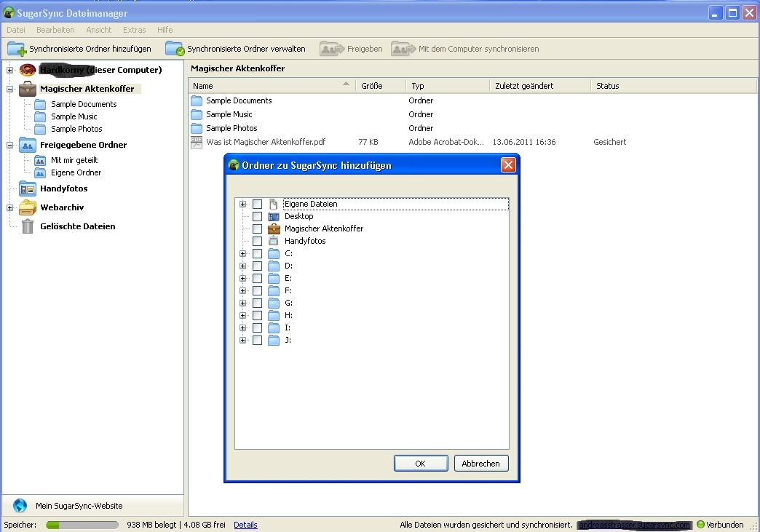
Task: Check the E: drive checkbox
Action: [x=258, y=279]
